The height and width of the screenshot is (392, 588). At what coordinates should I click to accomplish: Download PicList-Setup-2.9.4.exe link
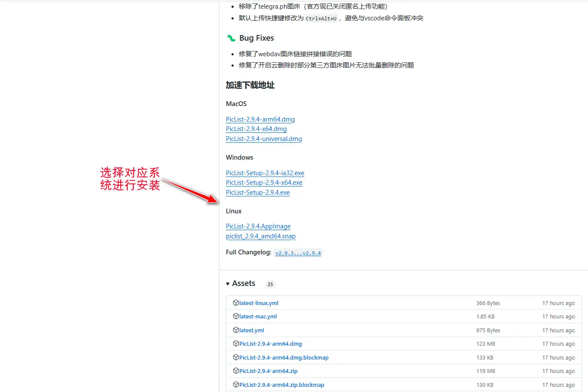[x=258, y=193]
